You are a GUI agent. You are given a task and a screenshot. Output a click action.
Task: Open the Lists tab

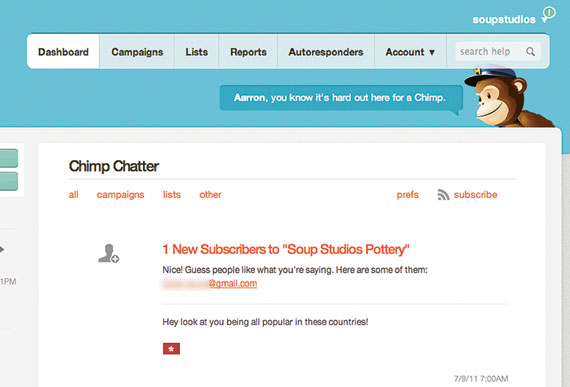point(197,52)
